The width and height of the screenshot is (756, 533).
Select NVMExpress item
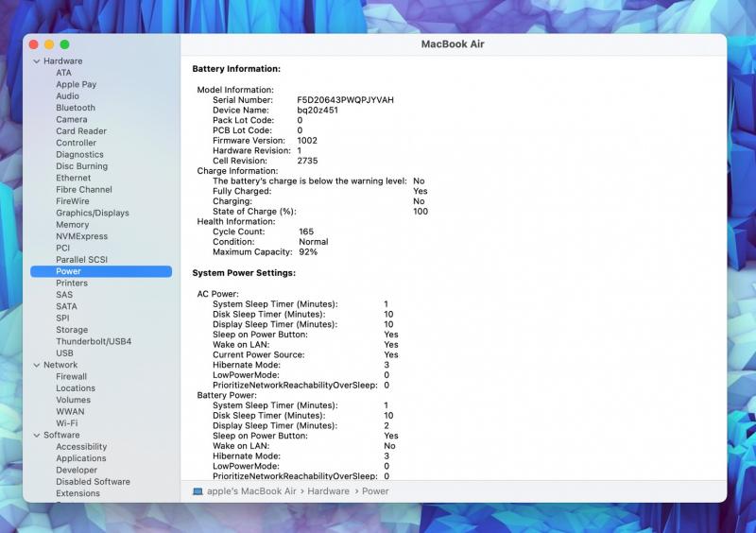point(81,236)
